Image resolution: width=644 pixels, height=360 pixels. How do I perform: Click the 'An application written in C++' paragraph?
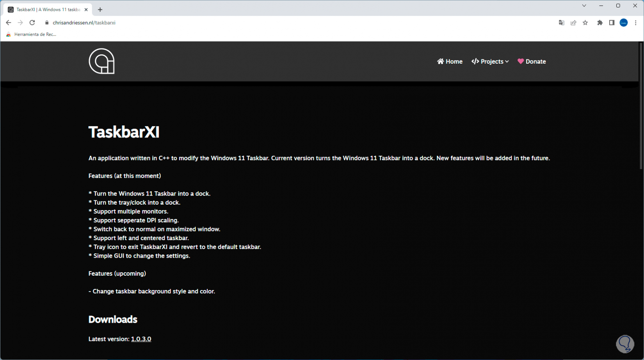(319, 158)
